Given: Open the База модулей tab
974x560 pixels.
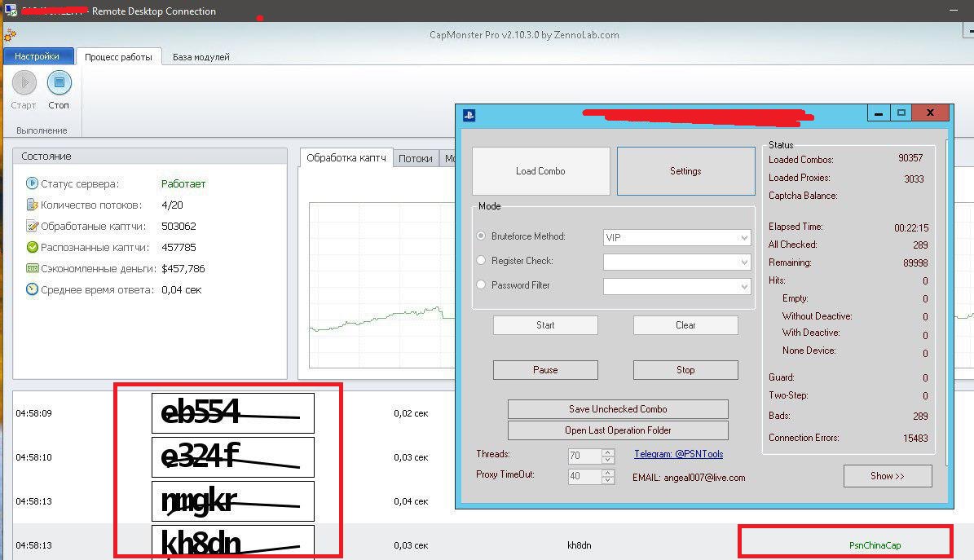Looking at the screenshot, I should point(201,56).
